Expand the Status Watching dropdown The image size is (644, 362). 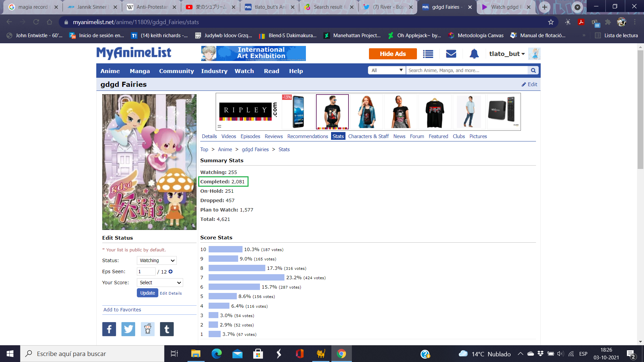(x=157, y=261)
